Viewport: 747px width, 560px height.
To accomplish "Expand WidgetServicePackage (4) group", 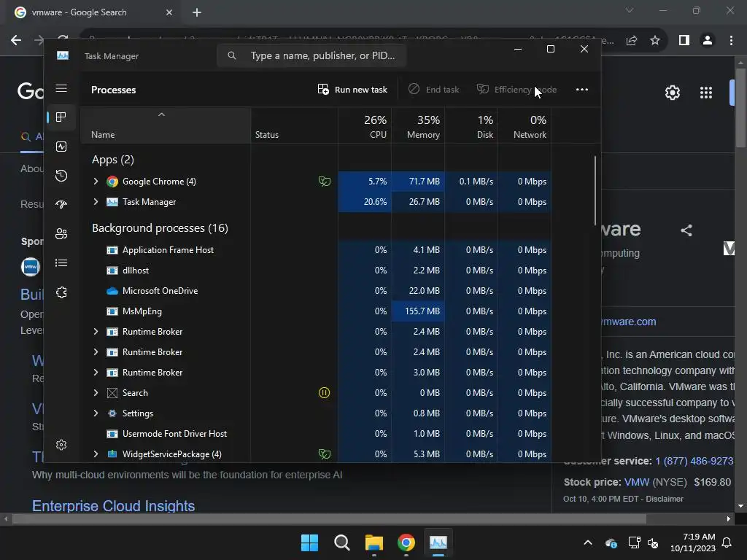I will (x=96, y=454).
